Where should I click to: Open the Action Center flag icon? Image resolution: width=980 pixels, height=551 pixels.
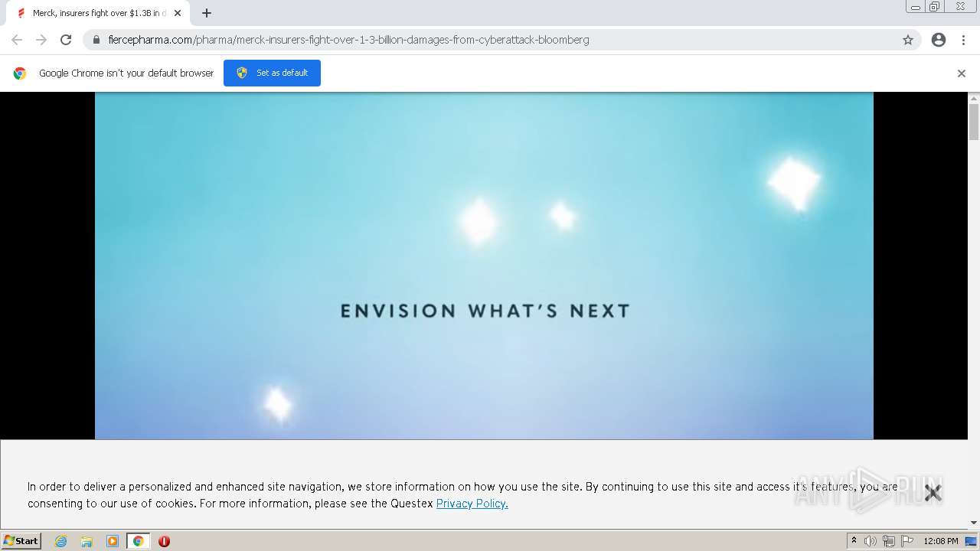coord(907,541)
